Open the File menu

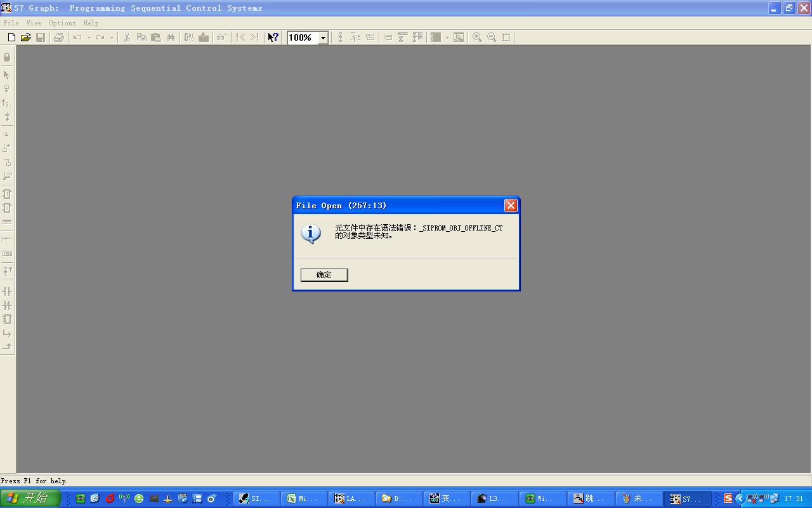pyautogui.click(x=11, y=23)
